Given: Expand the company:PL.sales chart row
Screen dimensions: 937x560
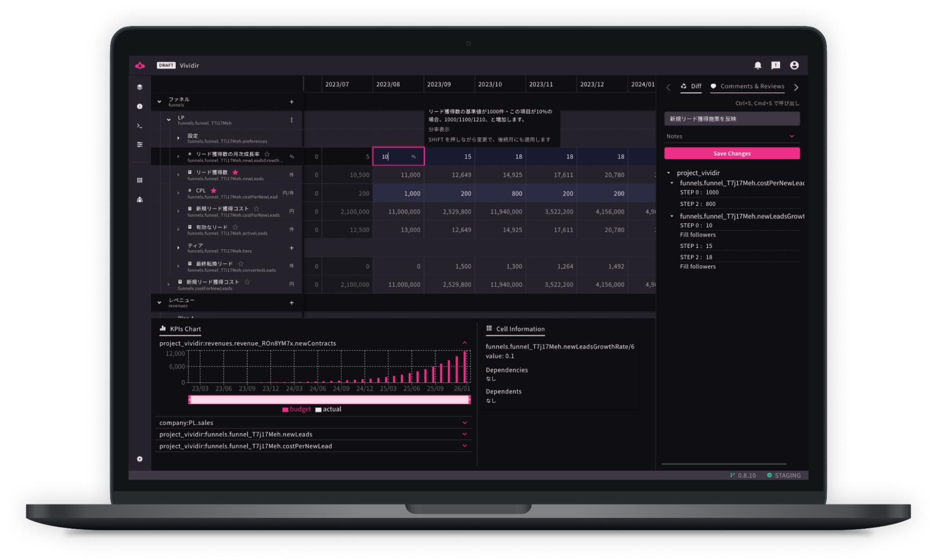Looking at the screenshot, I should [x=465, y=423].
